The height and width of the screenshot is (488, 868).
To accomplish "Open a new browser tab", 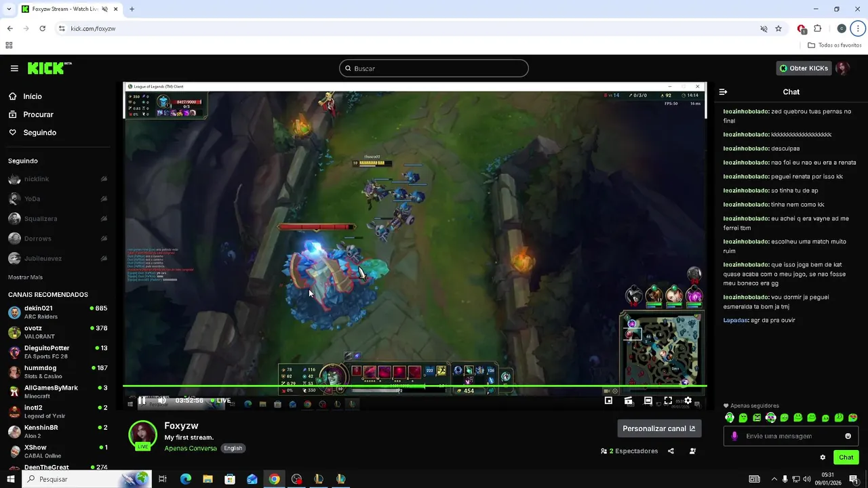I will 132,9.
